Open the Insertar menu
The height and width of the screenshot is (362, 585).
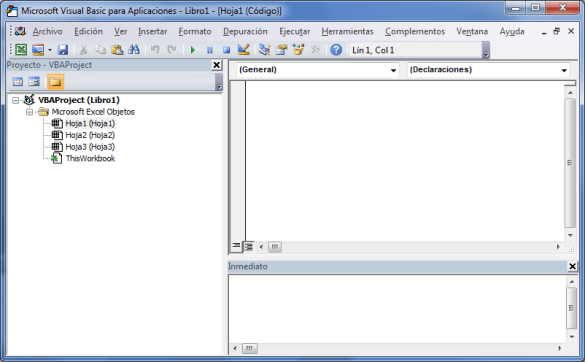pyautogui.click(x=153, y=31)
